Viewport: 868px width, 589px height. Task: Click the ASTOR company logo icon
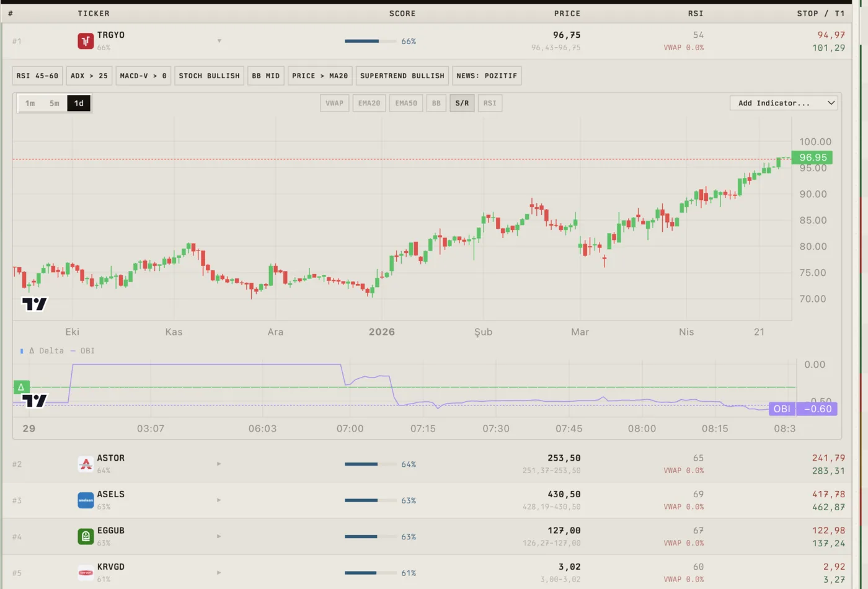click(86, 464)
